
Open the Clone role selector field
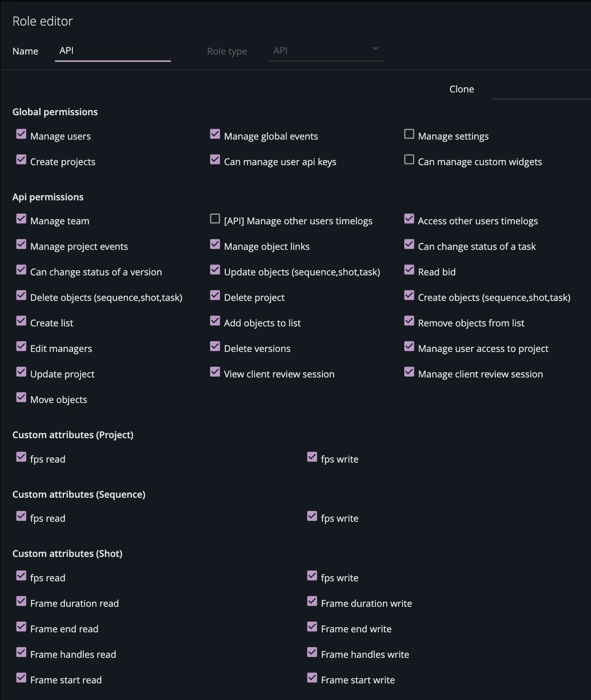tap(541, 90)
